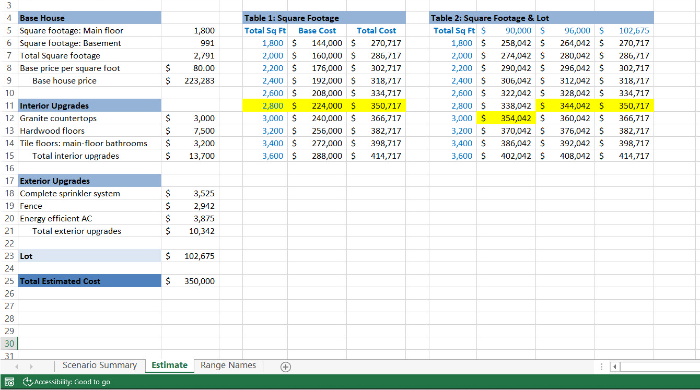Select the Interior Upgrades heading cell

tap(90, 106)
